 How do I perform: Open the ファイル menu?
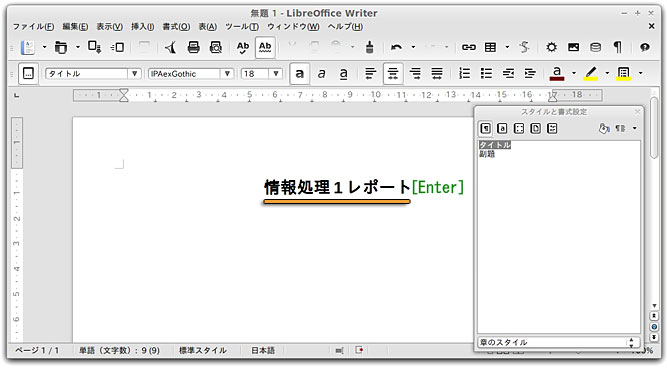(x=33, y=27)
